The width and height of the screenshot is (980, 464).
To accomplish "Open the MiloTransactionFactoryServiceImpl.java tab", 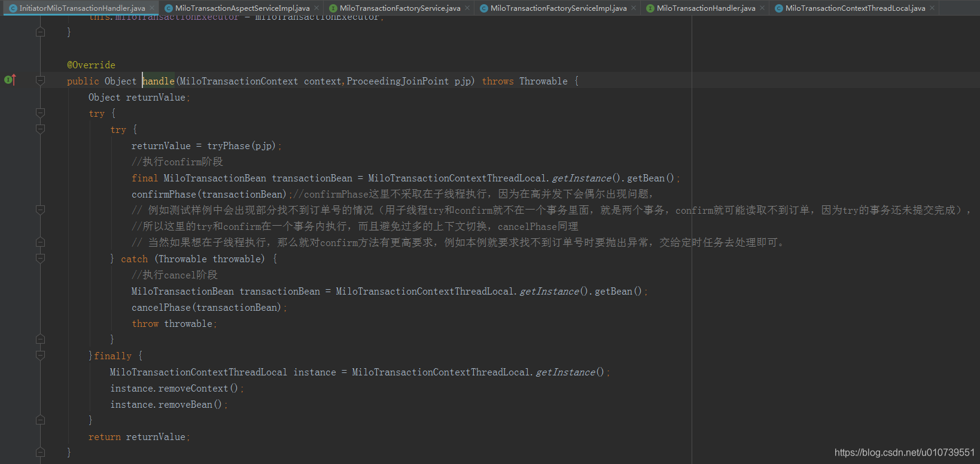I will 558,8.
